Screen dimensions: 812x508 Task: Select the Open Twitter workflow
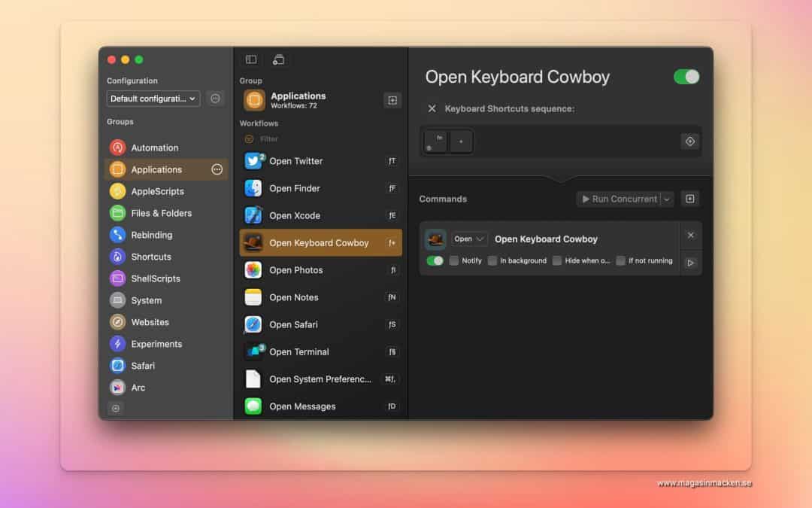pos(320,161)
